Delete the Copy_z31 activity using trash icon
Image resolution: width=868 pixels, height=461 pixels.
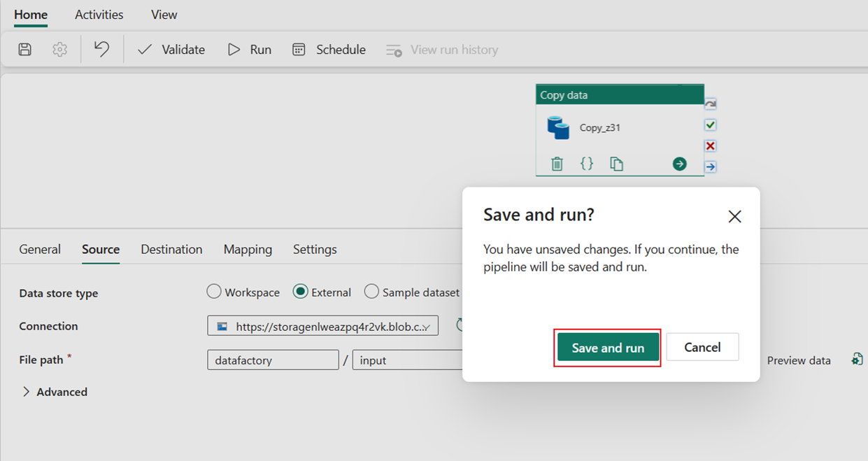coord(556,163)
